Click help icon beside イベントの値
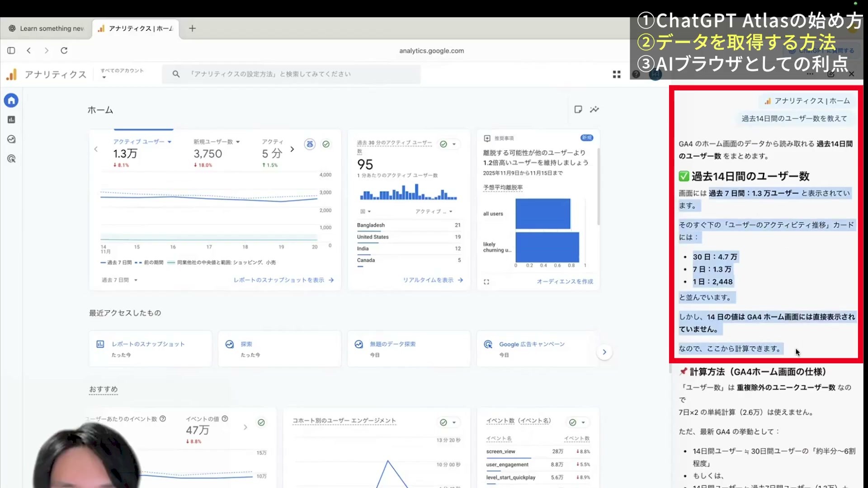 click(225, 419)
